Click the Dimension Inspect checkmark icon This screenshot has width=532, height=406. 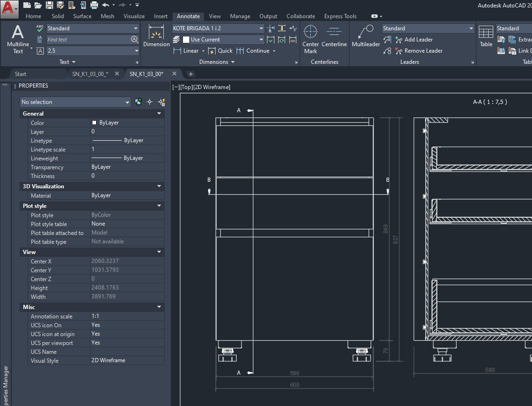tap(271, 40)
